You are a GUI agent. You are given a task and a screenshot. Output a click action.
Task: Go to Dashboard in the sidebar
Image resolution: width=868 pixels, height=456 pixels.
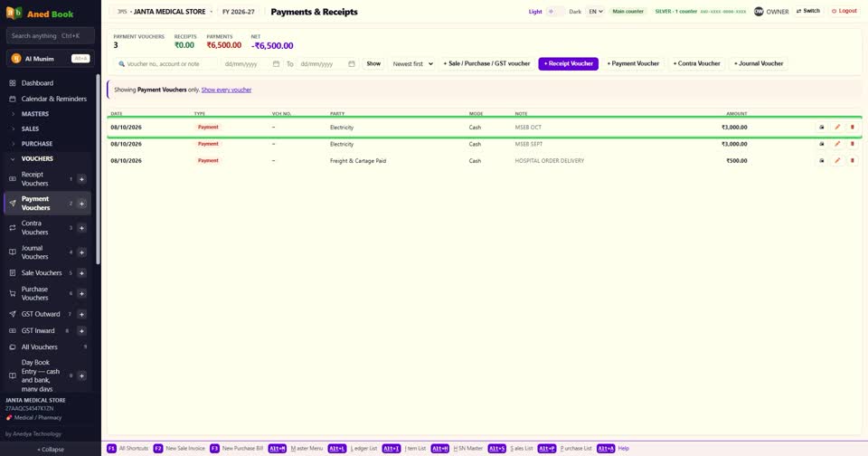coord(37,83)
